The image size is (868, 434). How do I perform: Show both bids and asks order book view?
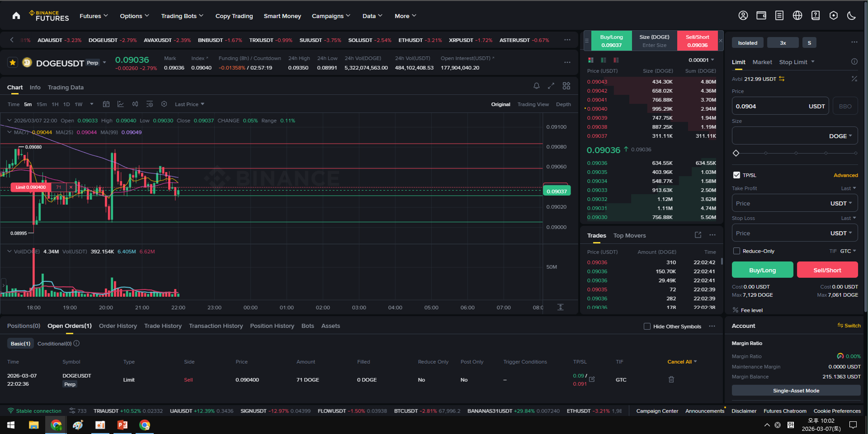(590, 60)
